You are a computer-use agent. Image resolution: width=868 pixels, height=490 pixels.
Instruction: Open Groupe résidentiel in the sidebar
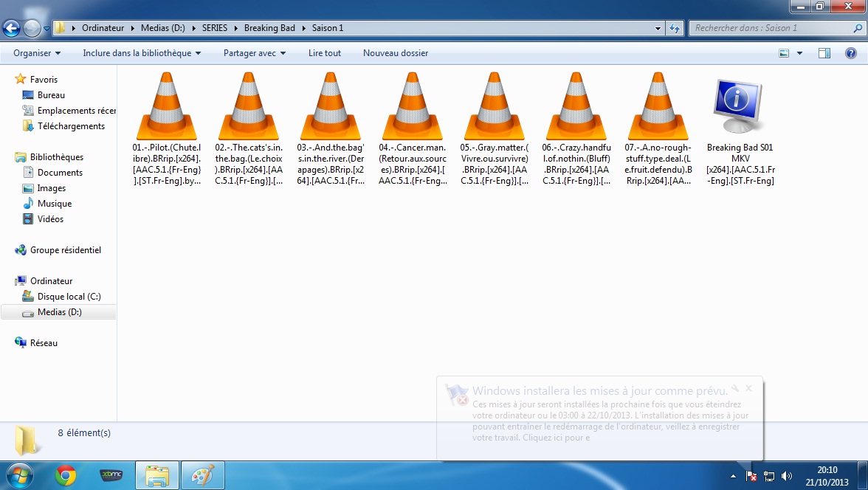(x=65, y=249)
